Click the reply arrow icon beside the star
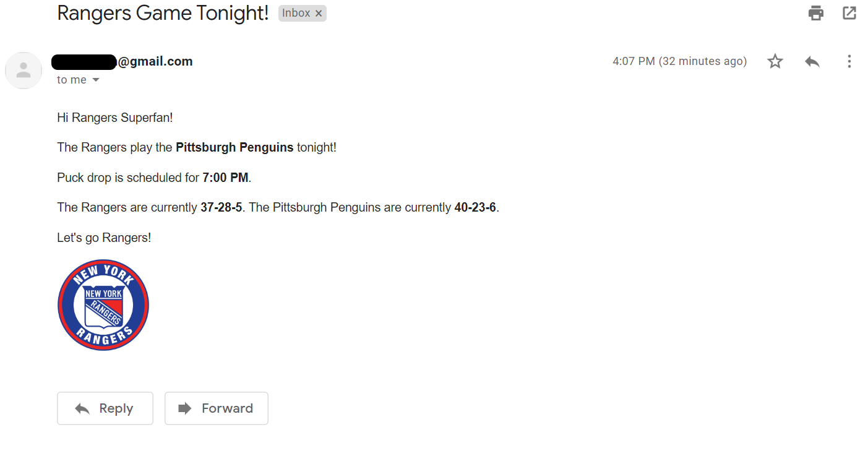The image size is (868, 469). (x=812, y=61)
